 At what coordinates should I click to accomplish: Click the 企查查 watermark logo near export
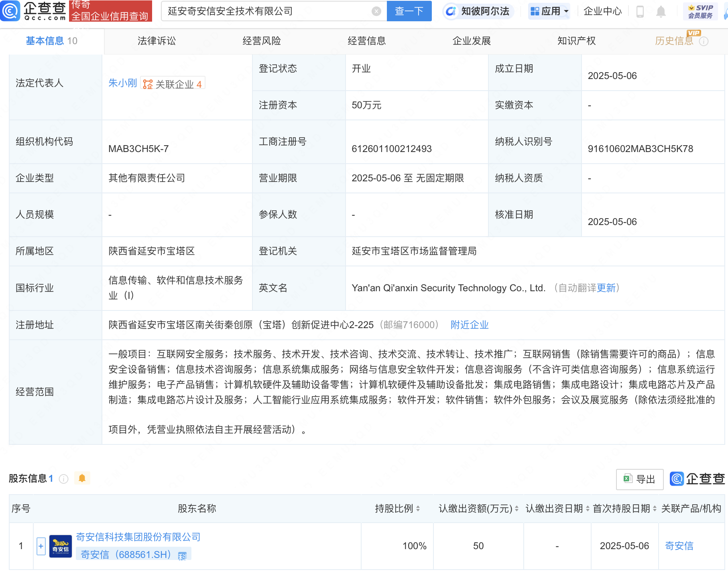coord(697,479)
